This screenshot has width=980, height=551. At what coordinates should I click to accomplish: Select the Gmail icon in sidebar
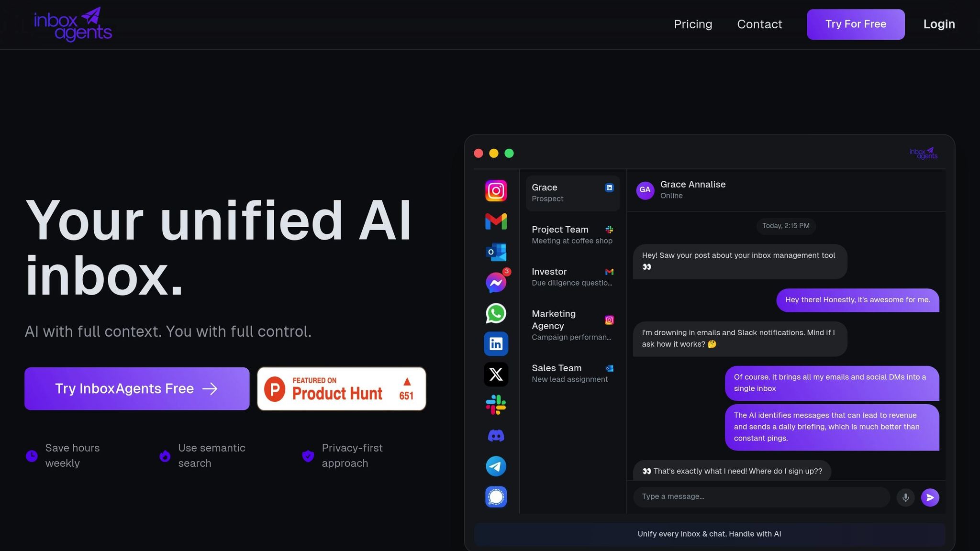click(x=496, y=221)
